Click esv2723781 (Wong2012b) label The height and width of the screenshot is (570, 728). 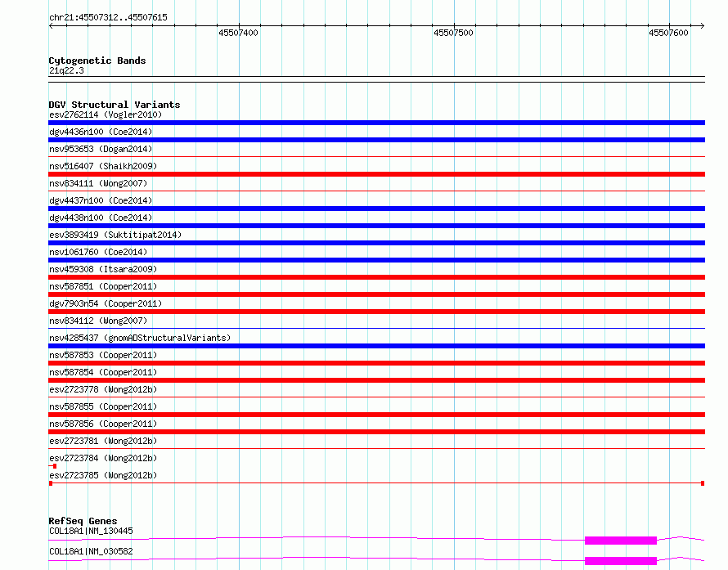click(103, 441)
